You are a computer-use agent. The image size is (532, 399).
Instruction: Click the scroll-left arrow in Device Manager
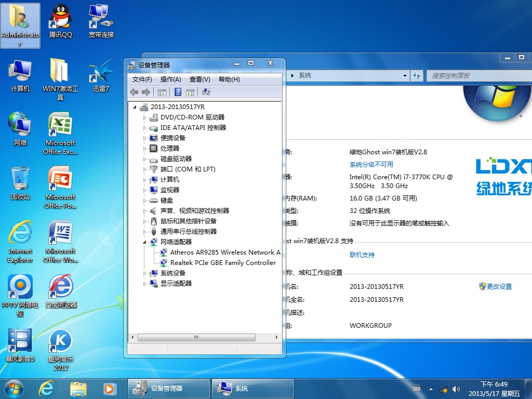tap(132, 337)
